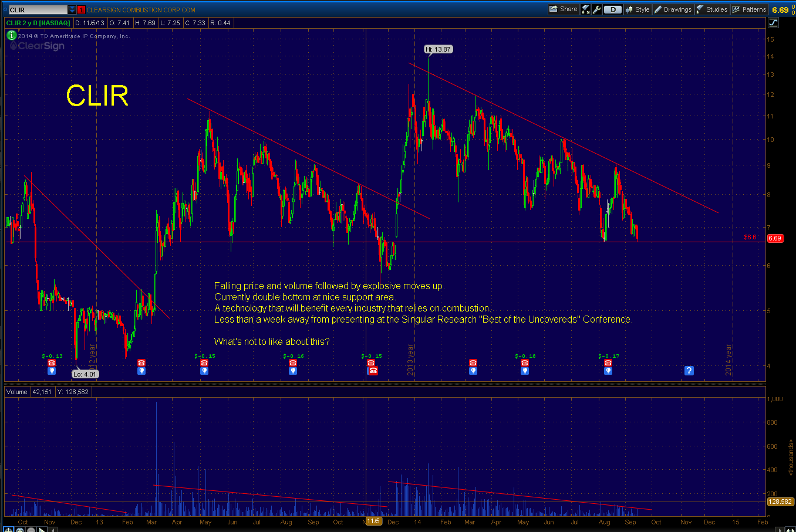Click the "Currently double bottom" annotation line
The image size is (796, 532).
pyautogui.click(x=305, y=297)
